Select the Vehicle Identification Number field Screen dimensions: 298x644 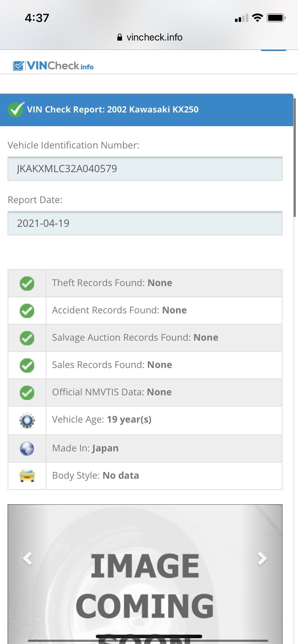coord(145,169)
